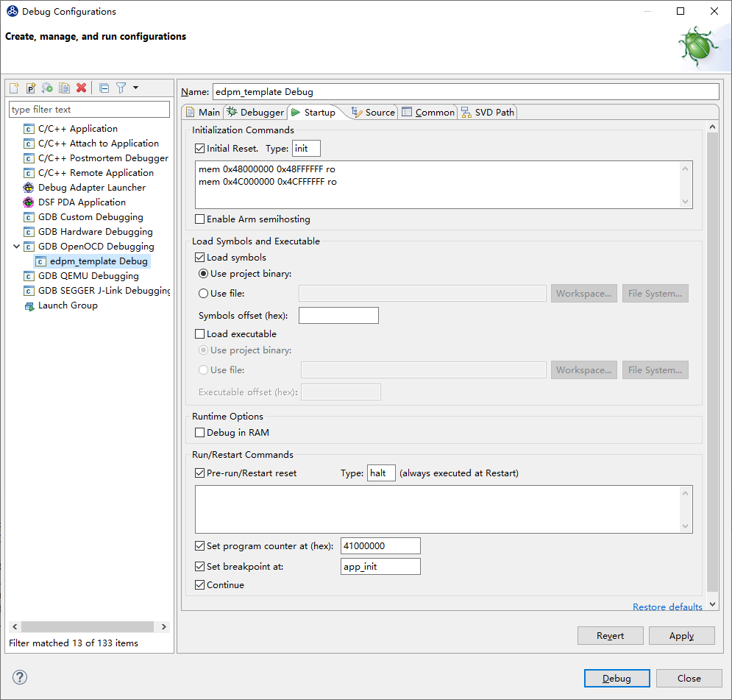Click the New prototype configuration icon
The height and width of the screenshot is (700, 732).
tap(31, 88)
